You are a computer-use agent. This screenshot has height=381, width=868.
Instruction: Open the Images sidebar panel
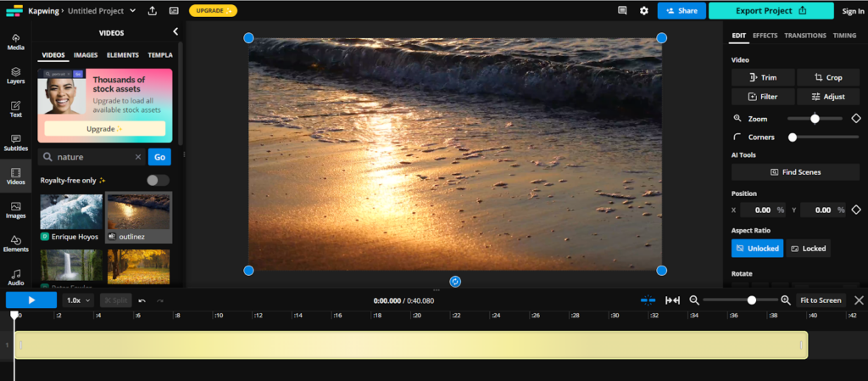click(x=15, y=210)
